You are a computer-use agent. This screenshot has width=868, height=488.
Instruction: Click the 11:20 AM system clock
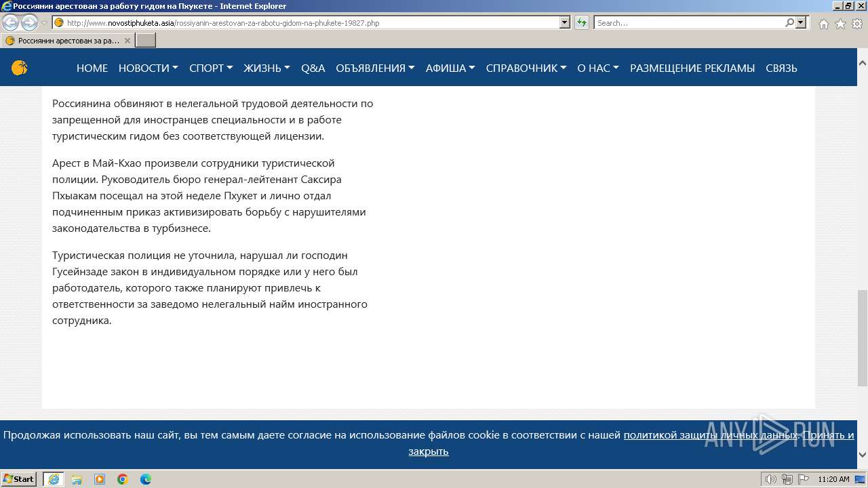833,479
